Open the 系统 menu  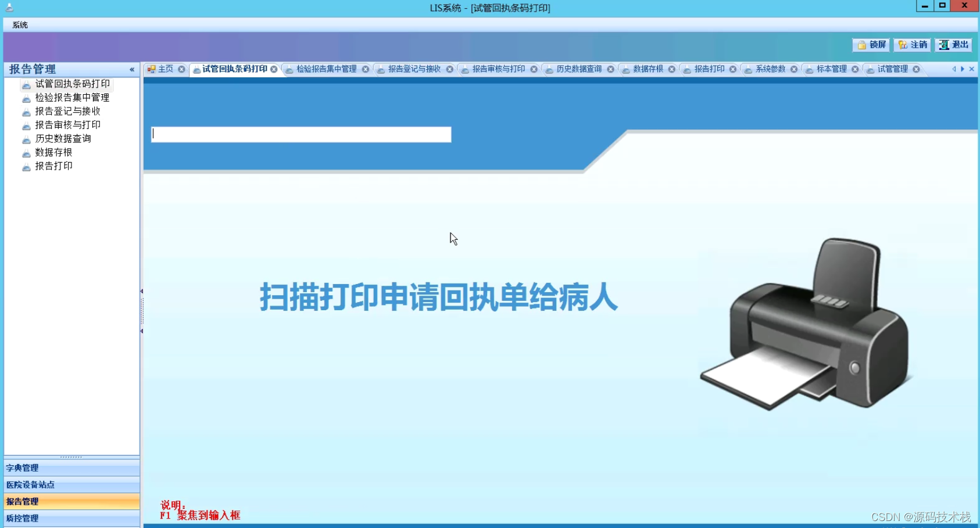pyautogui.click(x=18, y=25)
